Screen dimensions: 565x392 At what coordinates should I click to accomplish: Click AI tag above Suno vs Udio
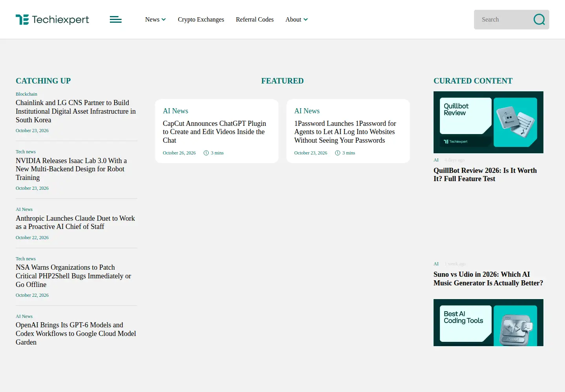(436, 264)
